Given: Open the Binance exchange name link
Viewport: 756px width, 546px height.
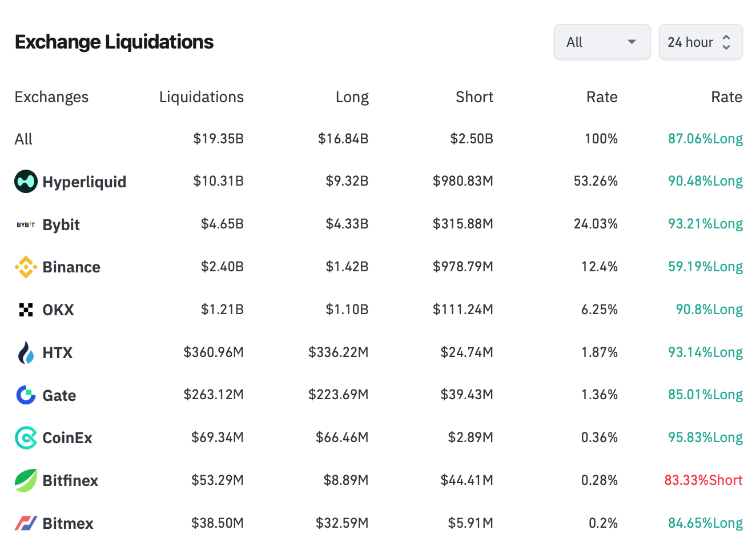Looking at the screenshot, I should coord(71,267).
